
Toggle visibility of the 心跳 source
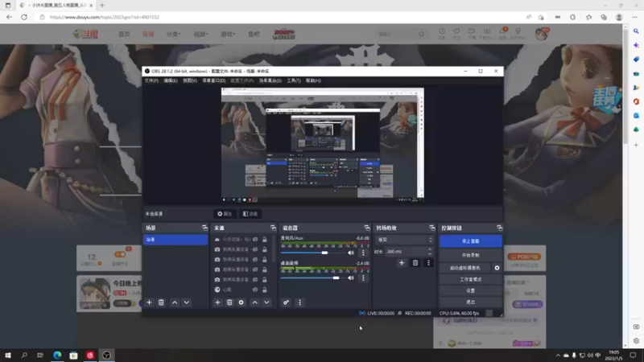255,290
